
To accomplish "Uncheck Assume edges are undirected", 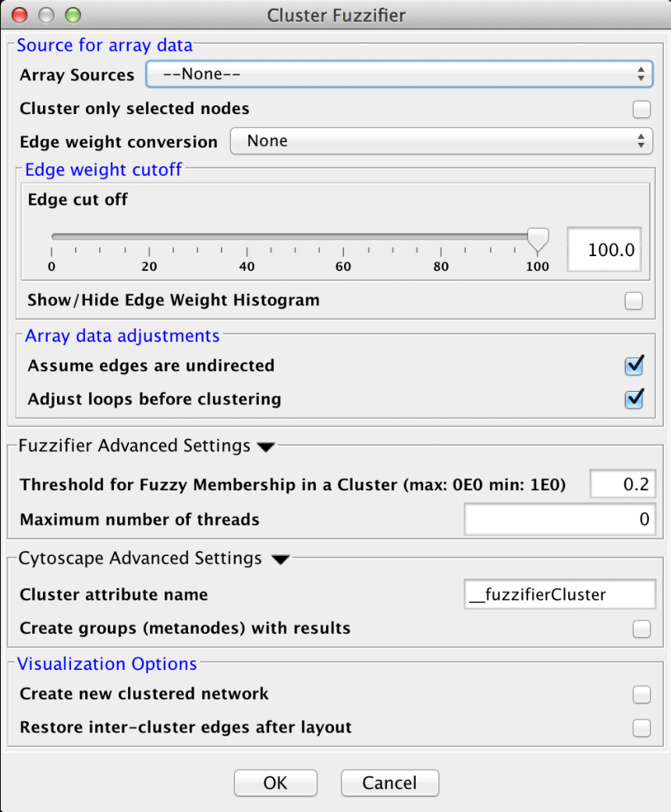I will (634, 365).
